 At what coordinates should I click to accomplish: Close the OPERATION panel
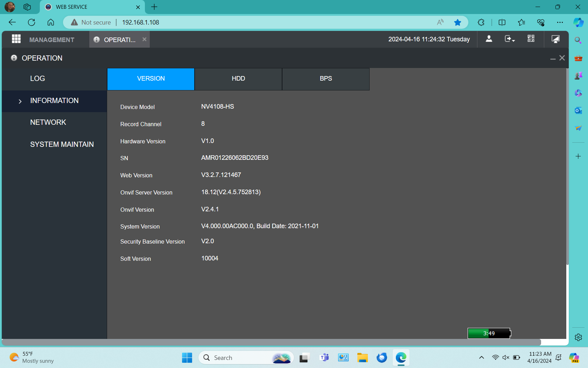562,58
